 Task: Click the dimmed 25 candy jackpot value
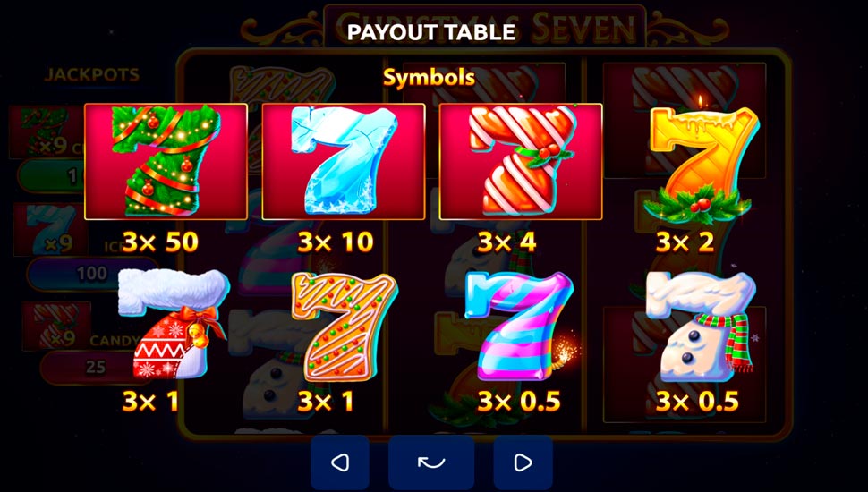(96, 367)
